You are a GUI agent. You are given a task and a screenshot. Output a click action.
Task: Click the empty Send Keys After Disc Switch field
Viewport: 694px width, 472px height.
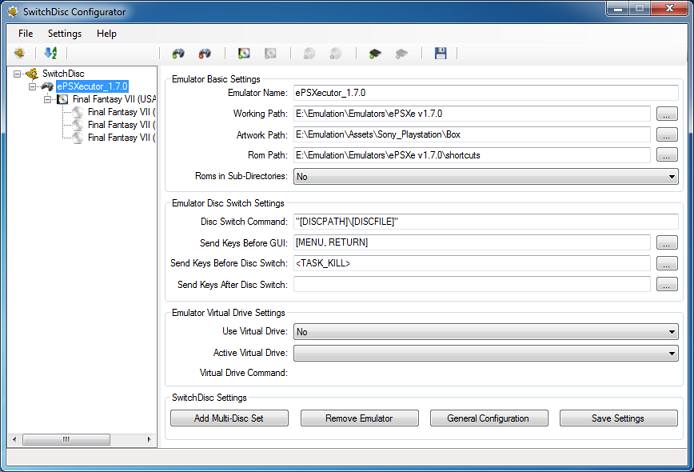[472, 284]
